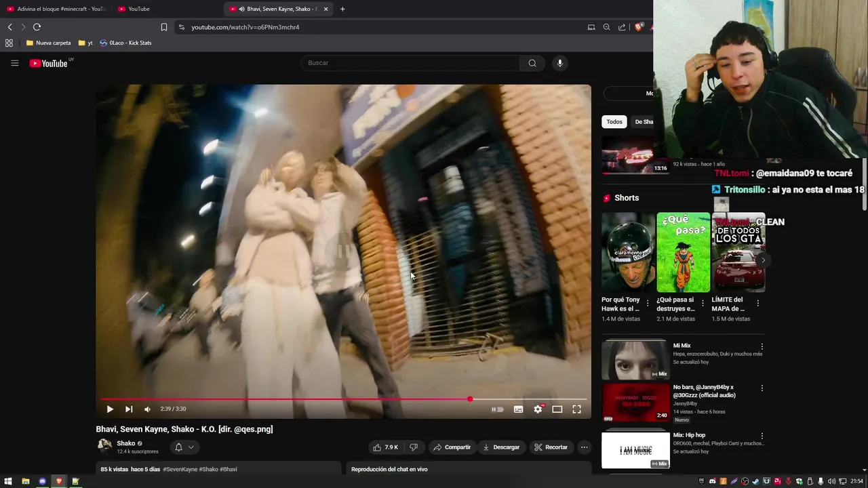Start voice search with the microphone icon
This screenshot has height=488, width=868.
tap(559, 63)
